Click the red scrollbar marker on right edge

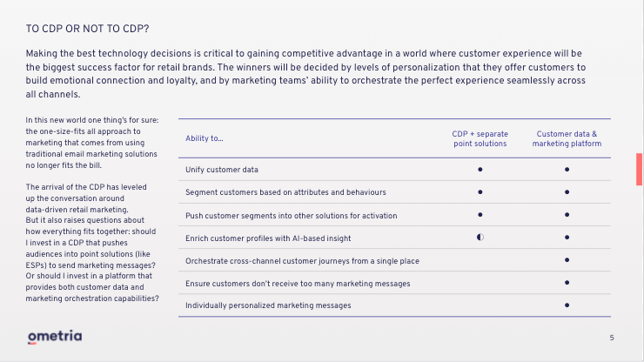point(639,170)
